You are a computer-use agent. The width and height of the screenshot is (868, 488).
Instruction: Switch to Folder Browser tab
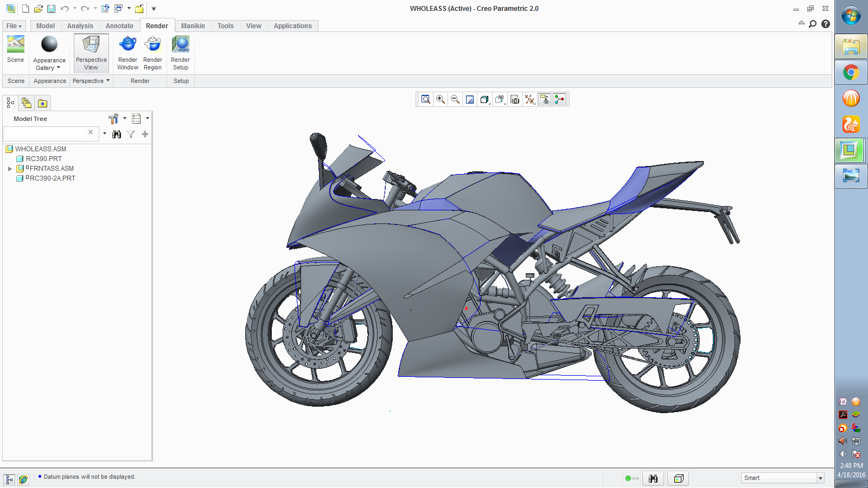26,103
